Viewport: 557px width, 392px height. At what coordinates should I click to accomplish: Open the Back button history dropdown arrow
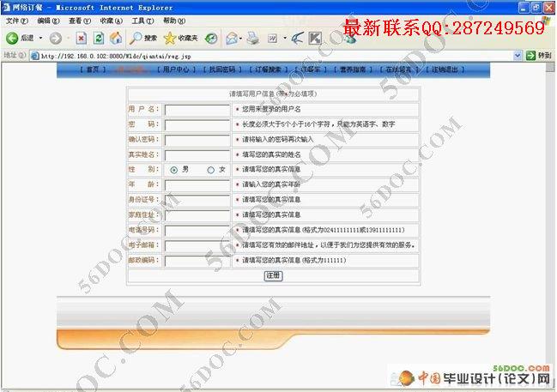pyautogui.click(x=41, y=38)
